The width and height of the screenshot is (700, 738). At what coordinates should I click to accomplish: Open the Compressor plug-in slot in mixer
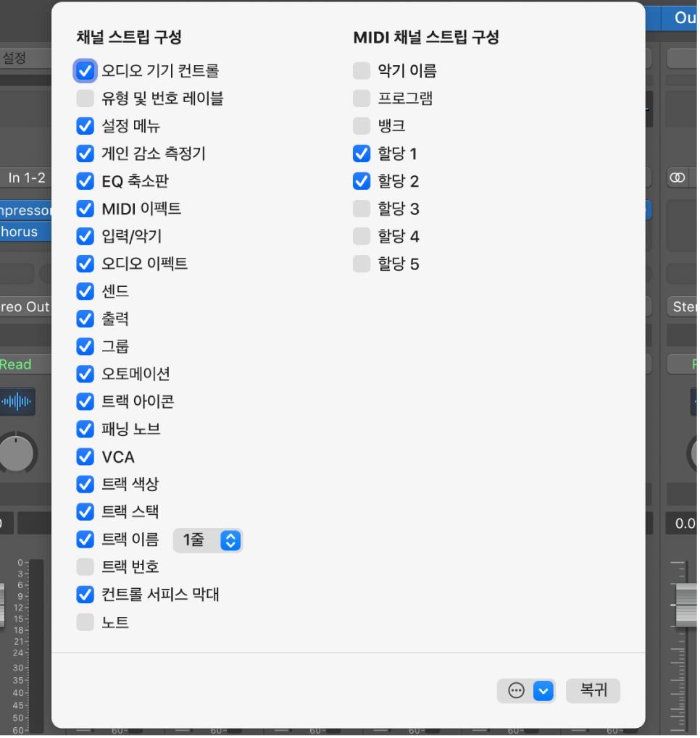(26, 210)
